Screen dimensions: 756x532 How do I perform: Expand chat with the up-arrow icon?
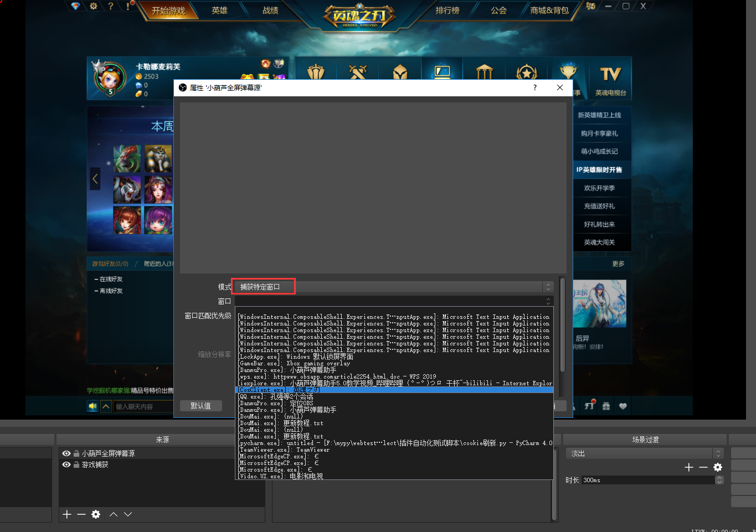point(106,406)
